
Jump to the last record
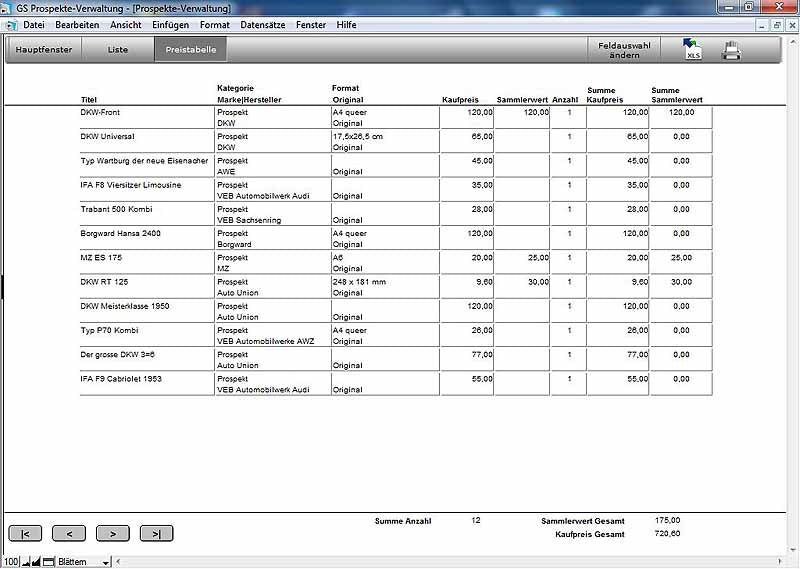(x=157, y=534)
